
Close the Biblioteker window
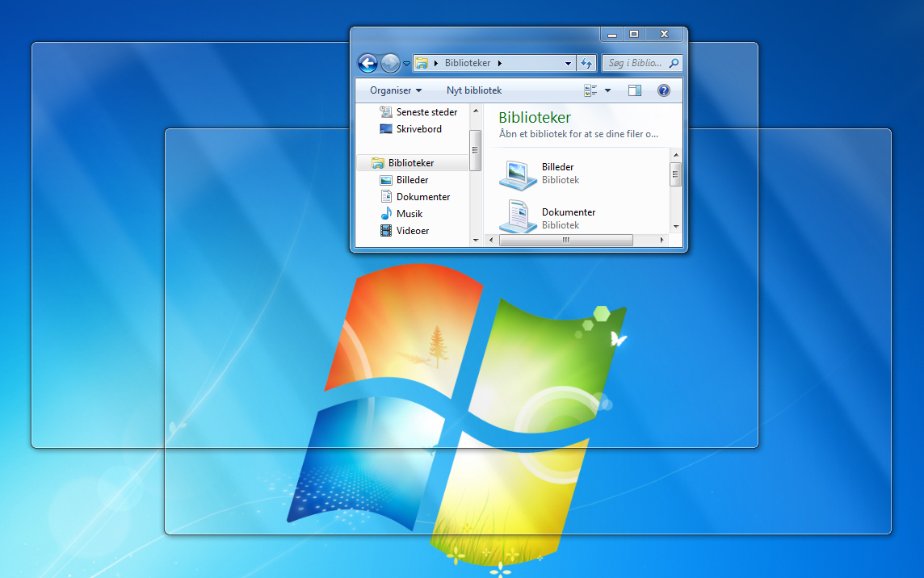click(x=664, y=35)
